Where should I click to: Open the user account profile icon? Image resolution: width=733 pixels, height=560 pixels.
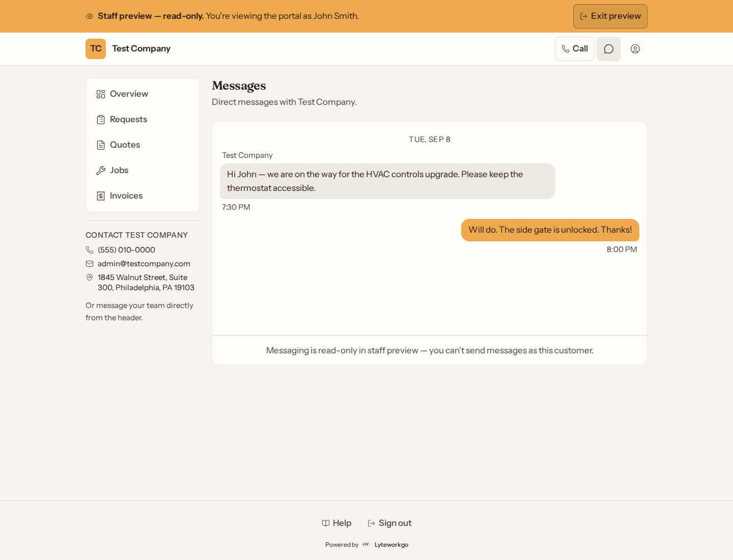click(635, 49)
